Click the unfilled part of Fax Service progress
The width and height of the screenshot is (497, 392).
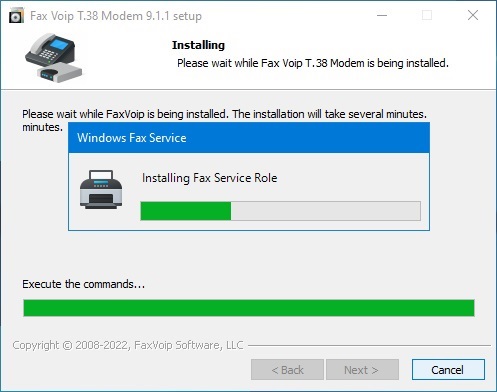point(326,211)
